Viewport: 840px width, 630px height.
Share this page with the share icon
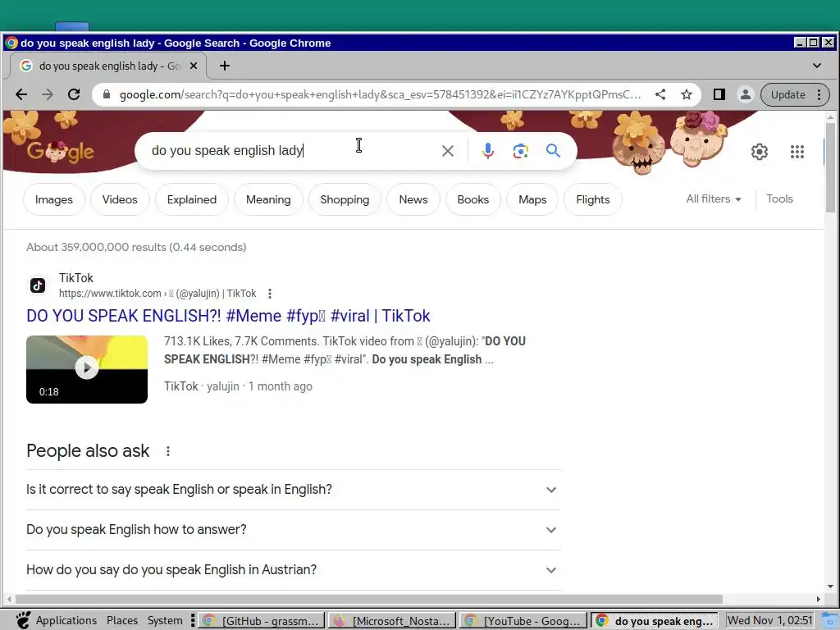click(660, 95)
